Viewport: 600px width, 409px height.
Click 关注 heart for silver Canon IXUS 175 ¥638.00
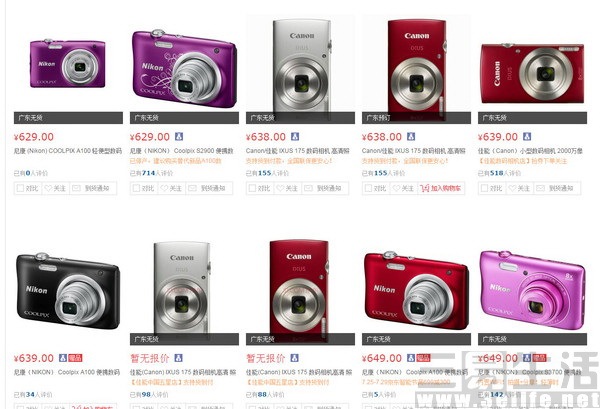(287, 188)
